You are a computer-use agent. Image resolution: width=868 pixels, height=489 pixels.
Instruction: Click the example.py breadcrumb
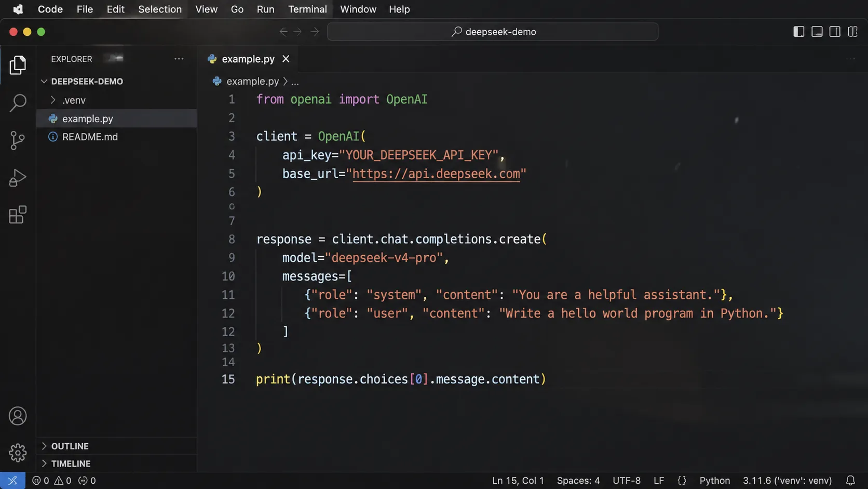252,82
